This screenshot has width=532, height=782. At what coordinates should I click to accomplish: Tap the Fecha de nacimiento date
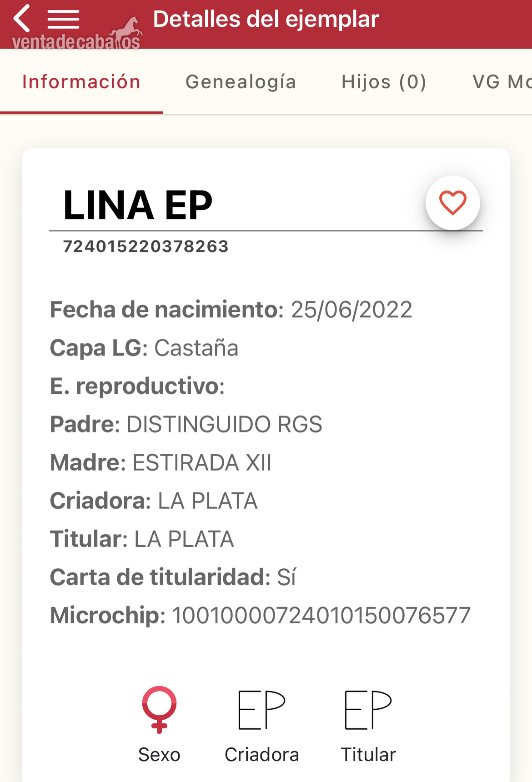[x=351, y=310]
